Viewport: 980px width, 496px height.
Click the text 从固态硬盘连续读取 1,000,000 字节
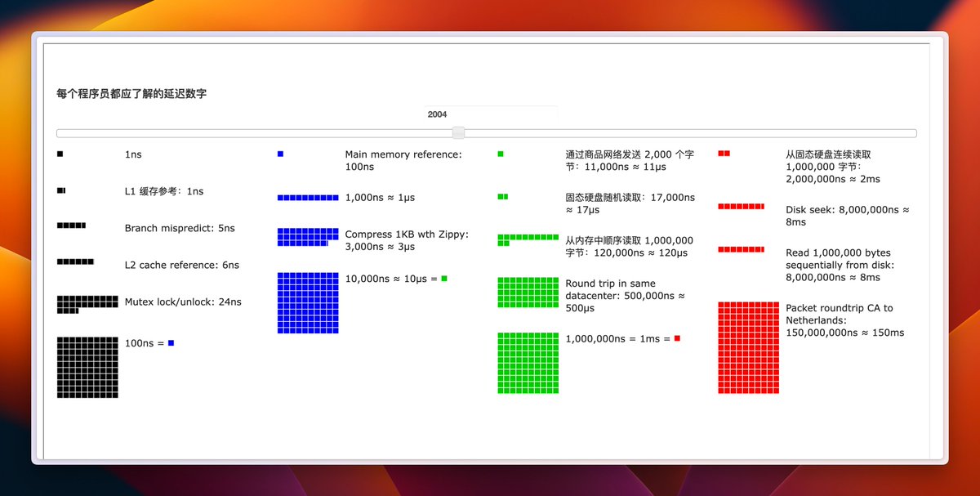point(828,160)
